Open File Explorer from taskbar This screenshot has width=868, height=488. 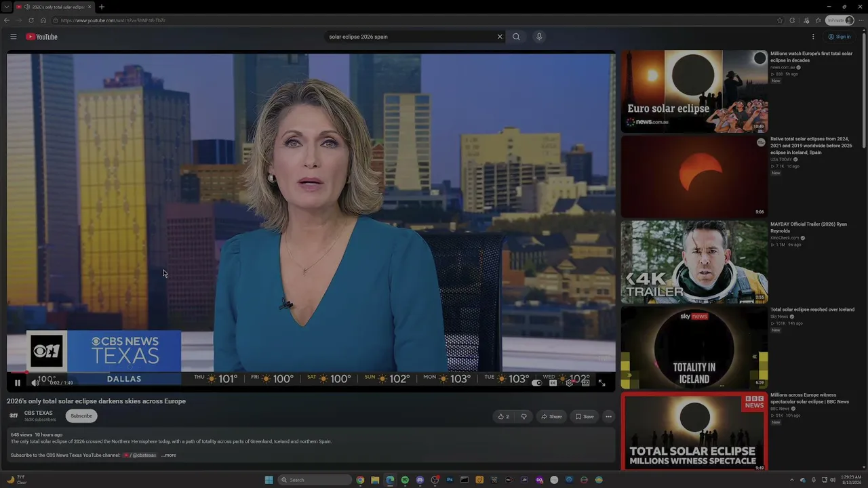[375, 480]
